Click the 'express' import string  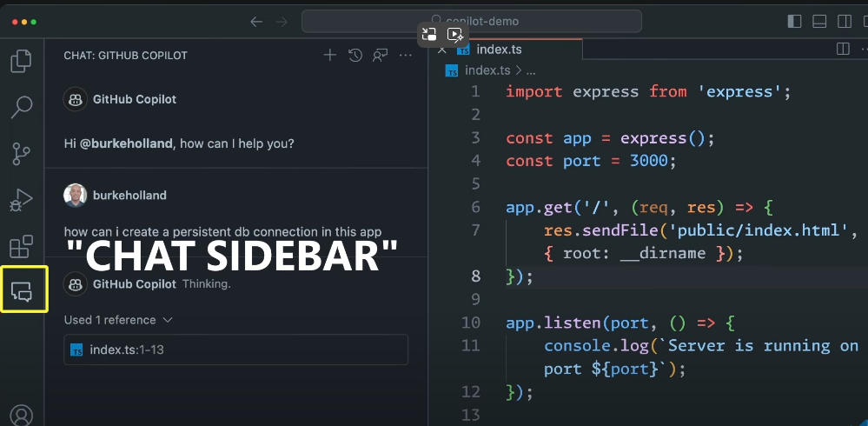tap(740, 91)
